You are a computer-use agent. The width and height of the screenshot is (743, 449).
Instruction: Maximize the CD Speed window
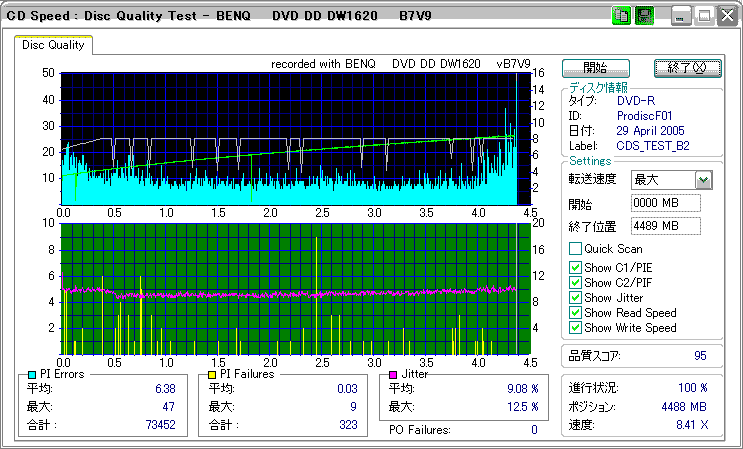point(704,16)
